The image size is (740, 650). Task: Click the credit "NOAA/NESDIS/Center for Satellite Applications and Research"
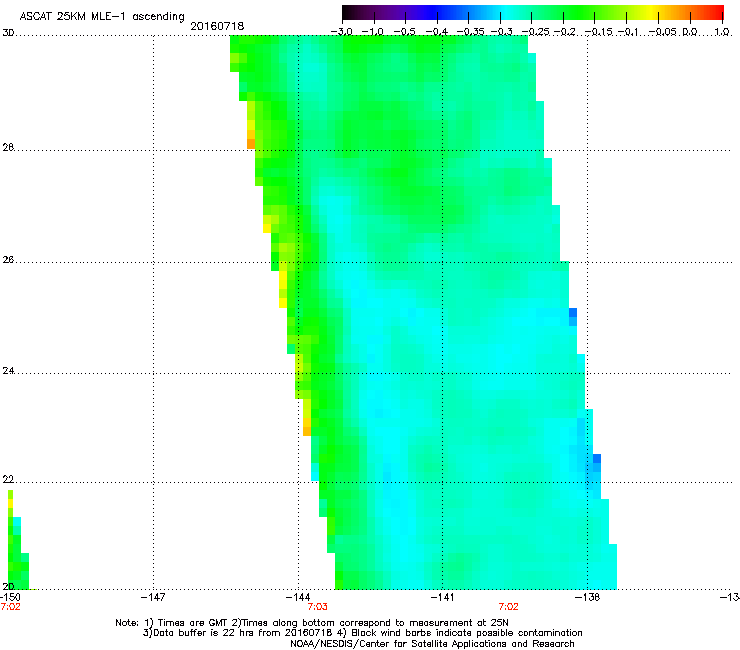(432, 643)
